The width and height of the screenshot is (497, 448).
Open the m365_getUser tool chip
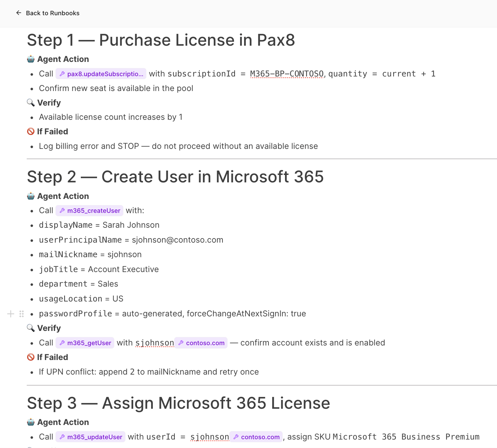pos(85,343)
